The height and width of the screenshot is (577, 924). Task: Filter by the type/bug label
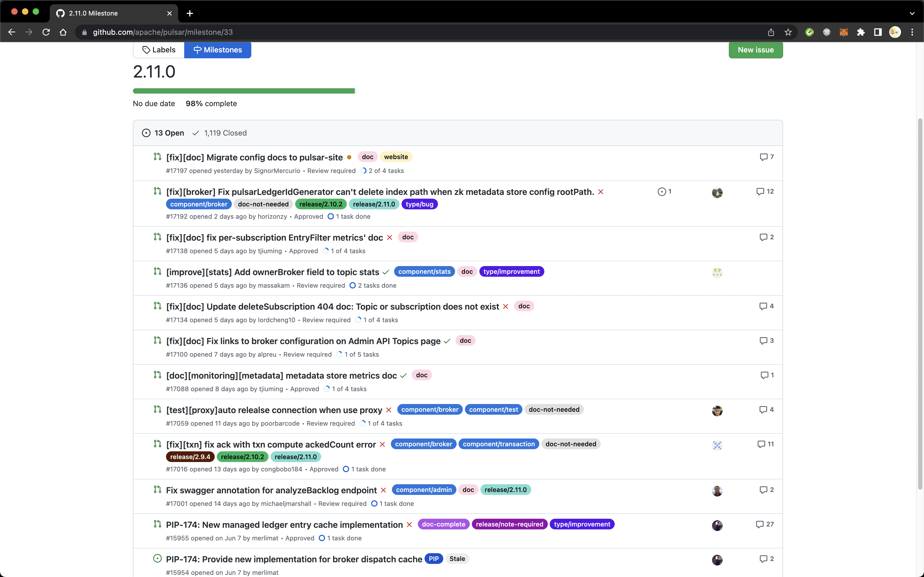click(x=419, y=204)
